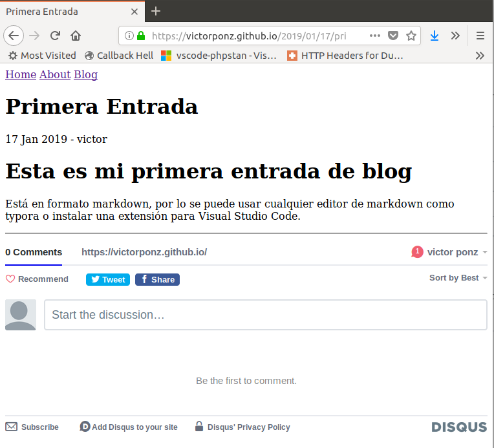The image size is (494, 448).
Task: Click Add Disqus to your site
Action: click(129, 427)
